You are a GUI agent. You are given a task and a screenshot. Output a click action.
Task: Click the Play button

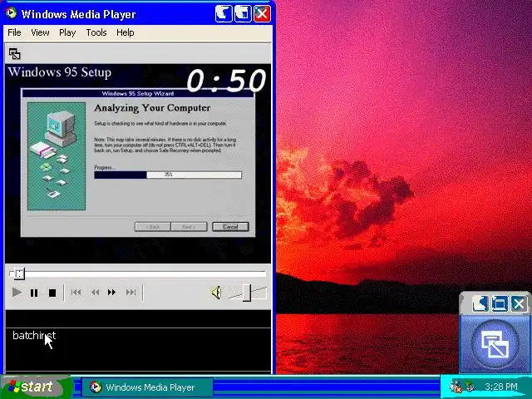17,292
